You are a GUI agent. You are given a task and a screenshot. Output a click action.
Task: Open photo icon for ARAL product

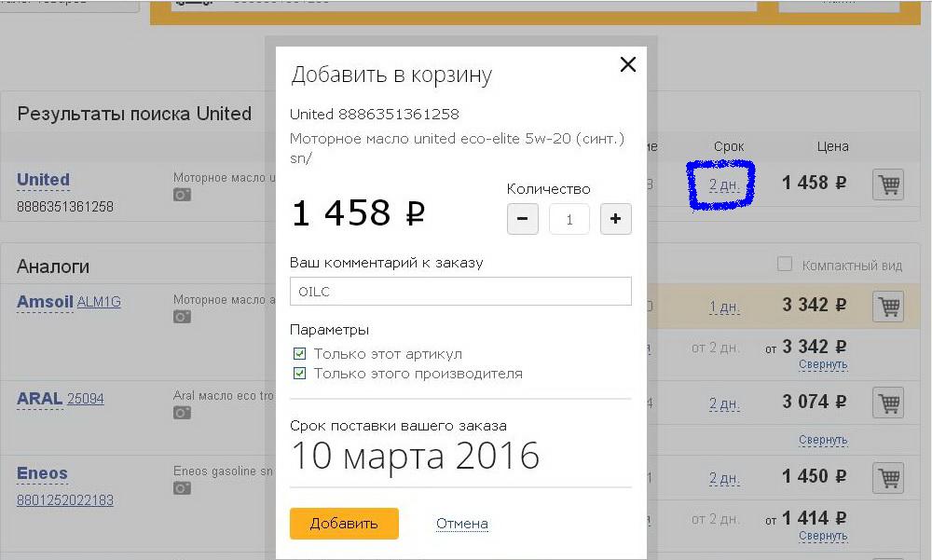tap(182, 413)
